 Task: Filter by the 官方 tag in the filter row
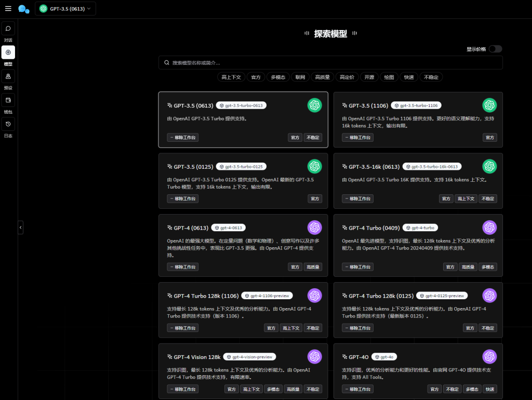pyautogui.click(x=256, y=77)
